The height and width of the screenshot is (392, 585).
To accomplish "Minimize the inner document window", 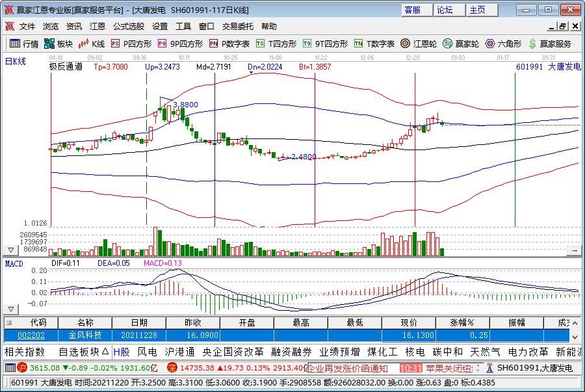I will point(552,27).
